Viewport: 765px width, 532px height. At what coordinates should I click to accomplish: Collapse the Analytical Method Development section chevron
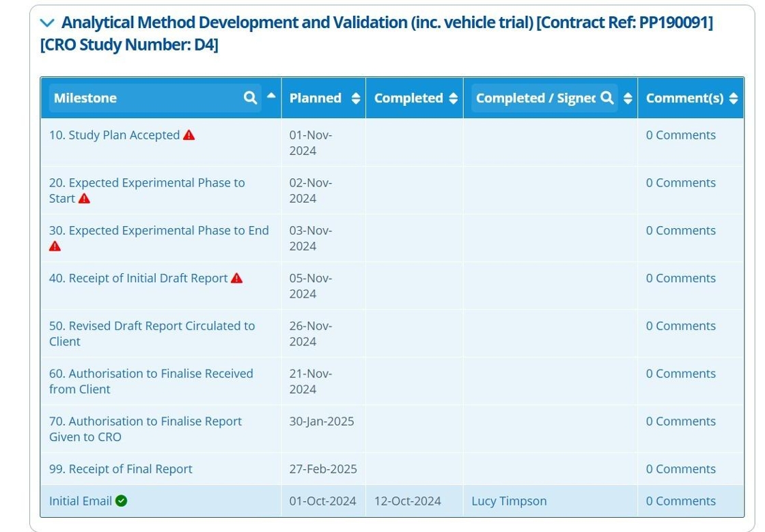click(x=47, y=23)
